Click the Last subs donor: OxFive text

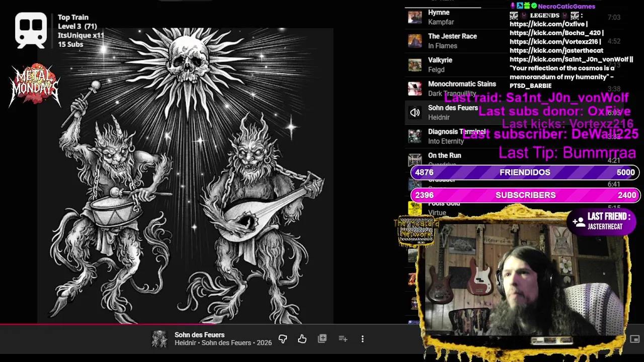554,111
